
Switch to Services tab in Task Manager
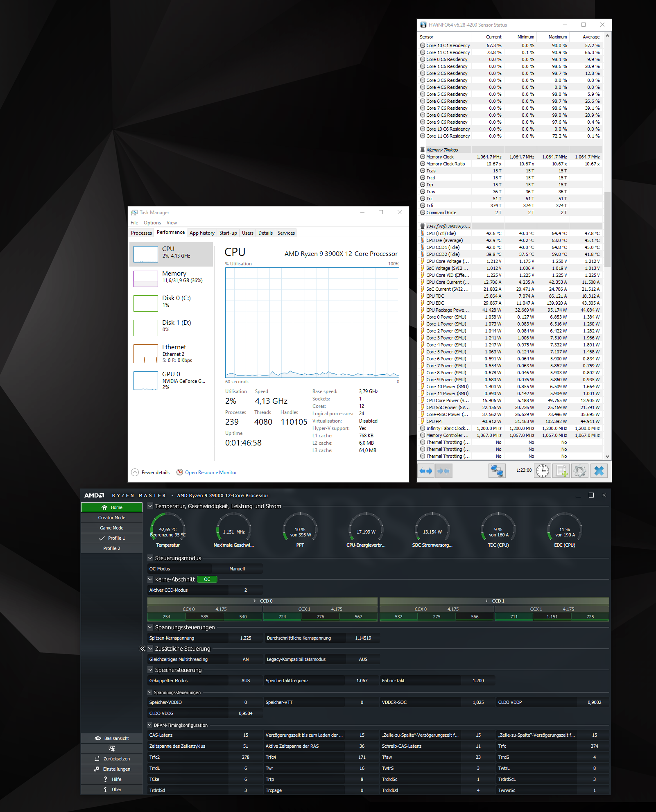(286, 233)
